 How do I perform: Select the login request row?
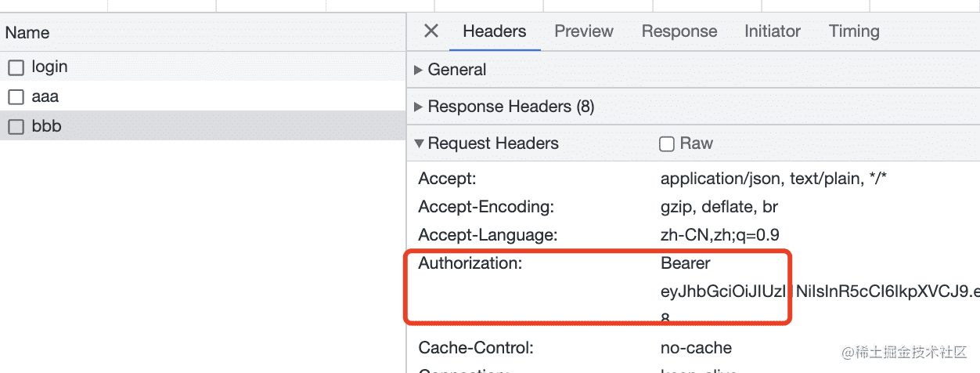49,67
